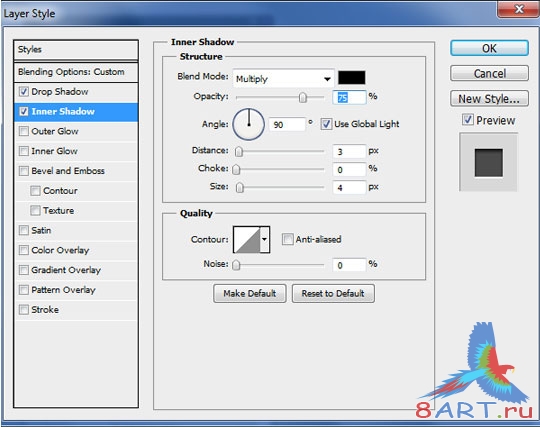Click the Contour curve thumbnail
This screenshot has width=540, height=427.
[247, 240]
